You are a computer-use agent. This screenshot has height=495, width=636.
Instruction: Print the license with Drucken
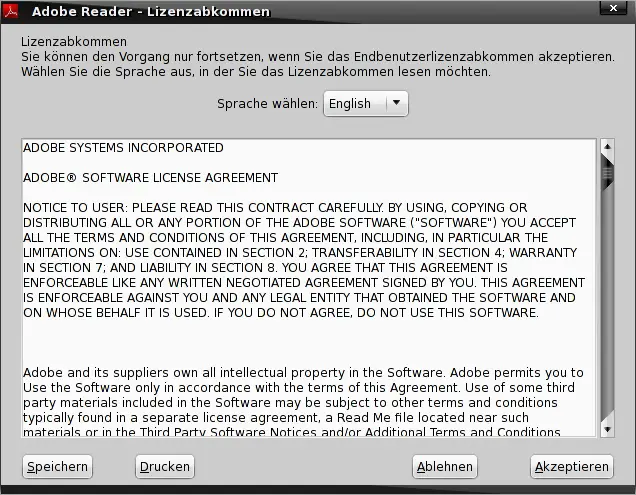point(165,467)
